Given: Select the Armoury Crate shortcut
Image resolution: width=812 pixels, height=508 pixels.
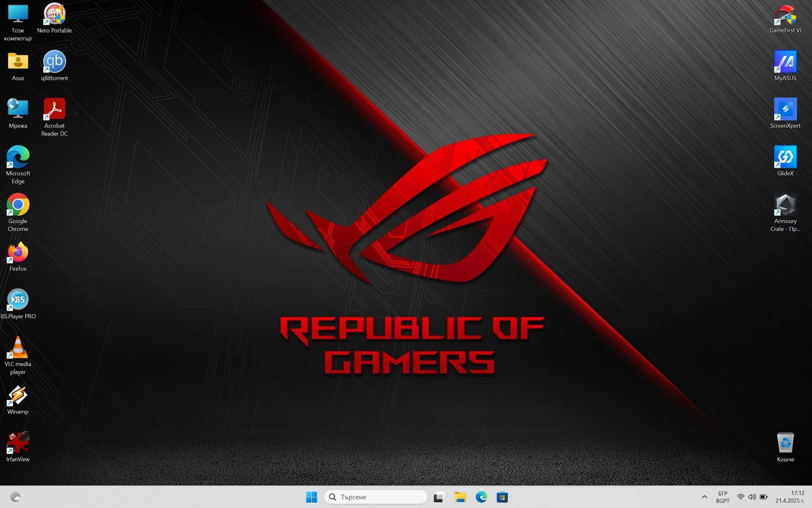Looking at the screenshot, I should click(785, 213).
